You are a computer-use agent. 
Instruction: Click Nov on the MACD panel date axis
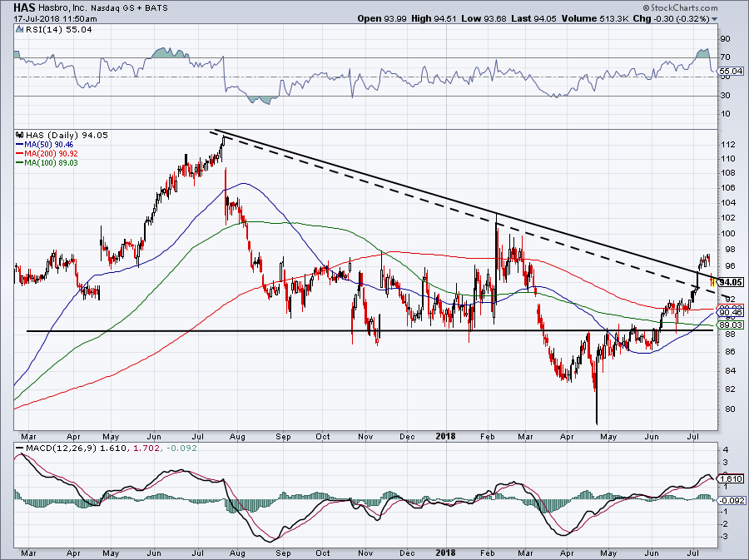pyautogui.click(x=365, y=553)
